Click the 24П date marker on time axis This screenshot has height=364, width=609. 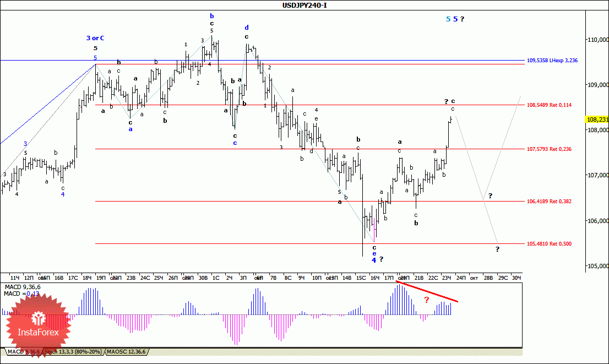pos(461,278)
